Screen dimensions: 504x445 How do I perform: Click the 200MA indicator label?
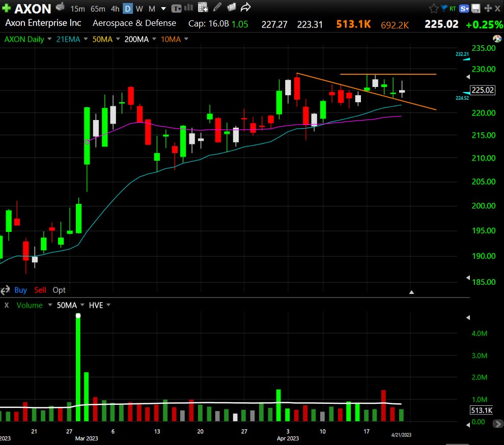pos(136,39)
